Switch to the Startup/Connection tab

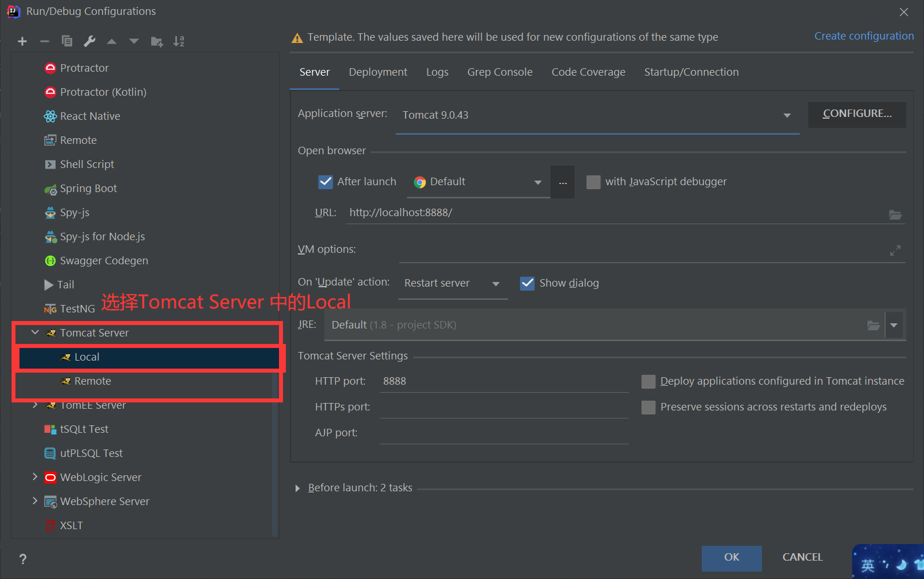pyautogui.click(x=691, y=72)
